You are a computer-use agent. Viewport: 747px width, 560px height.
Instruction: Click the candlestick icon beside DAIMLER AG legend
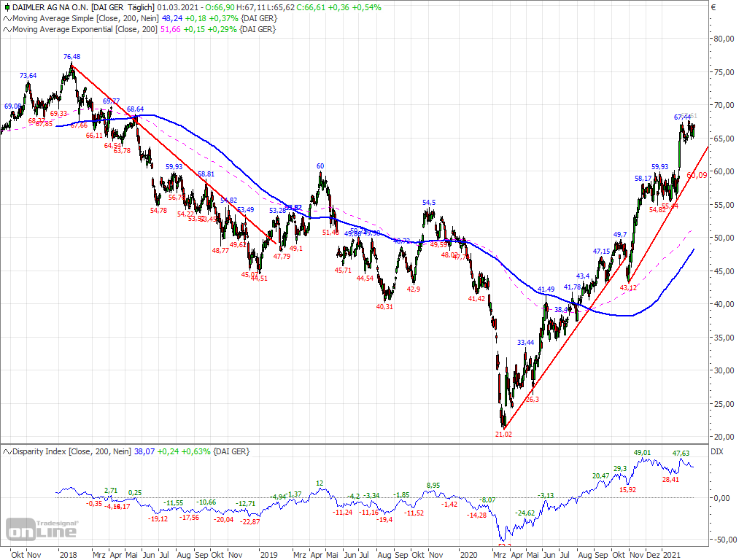7,7
